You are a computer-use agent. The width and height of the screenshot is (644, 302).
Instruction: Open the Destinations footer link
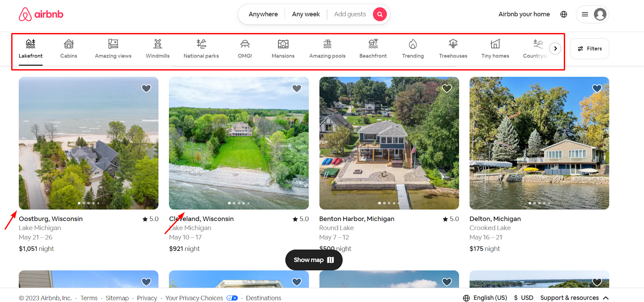click(x=264, y=298)
